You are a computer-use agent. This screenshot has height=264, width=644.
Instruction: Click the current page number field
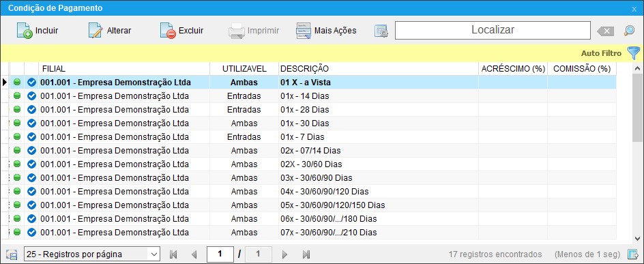220,254
